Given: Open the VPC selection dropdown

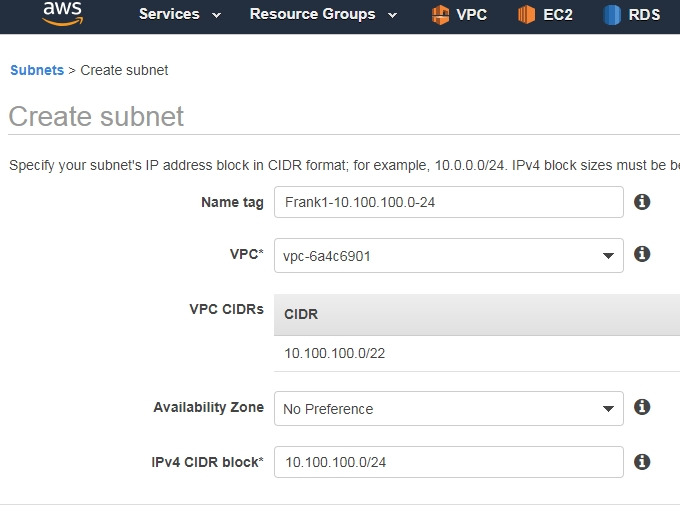Looking at the screenshot, I should [x=449, y=255].
